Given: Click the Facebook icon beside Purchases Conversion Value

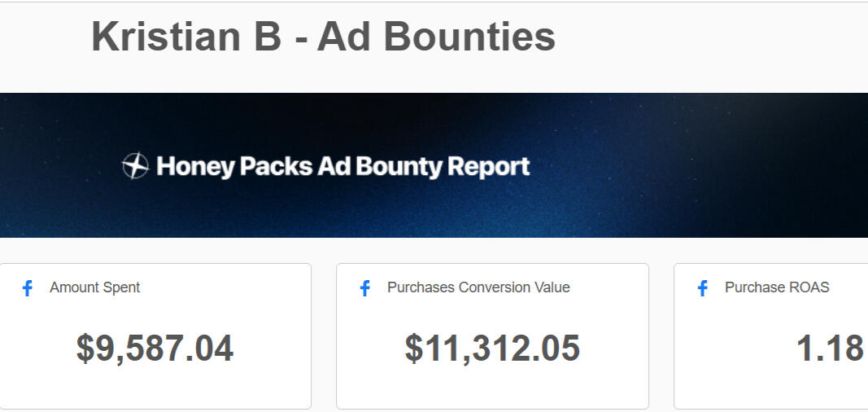Looking at the screenshot, I should 365,288.
